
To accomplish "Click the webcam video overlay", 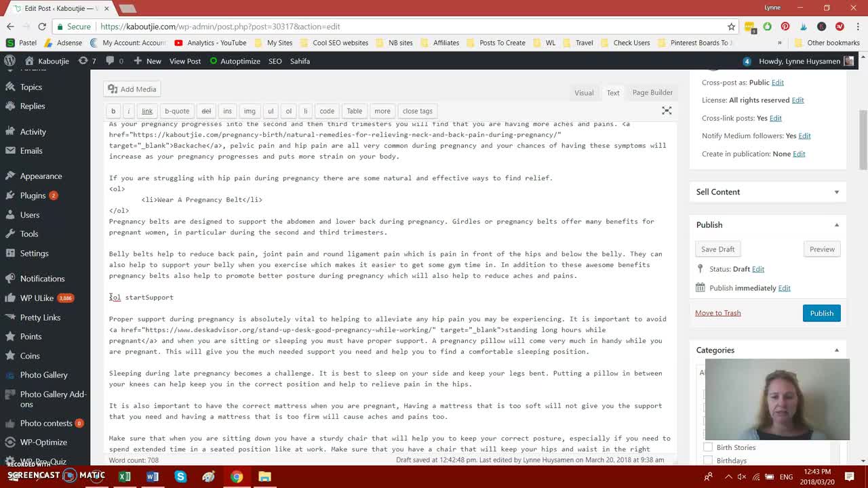I will [777, 399].
